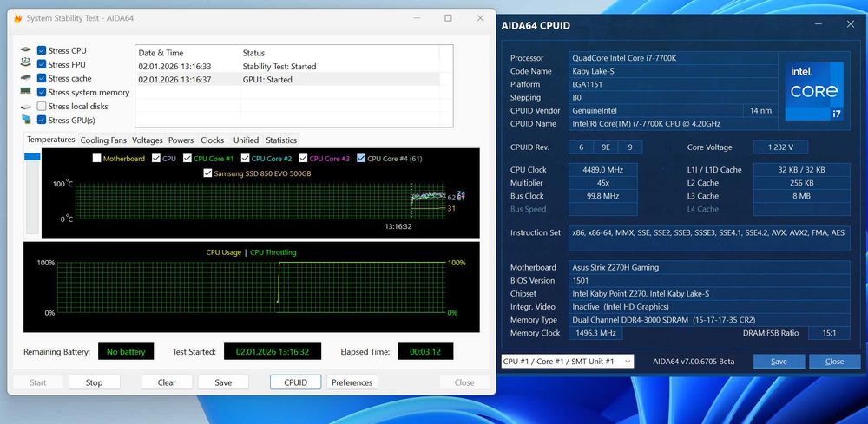Click the Test Started timestamp field
Viewport: 868px width, 424px height.
(x=273, y=351)
